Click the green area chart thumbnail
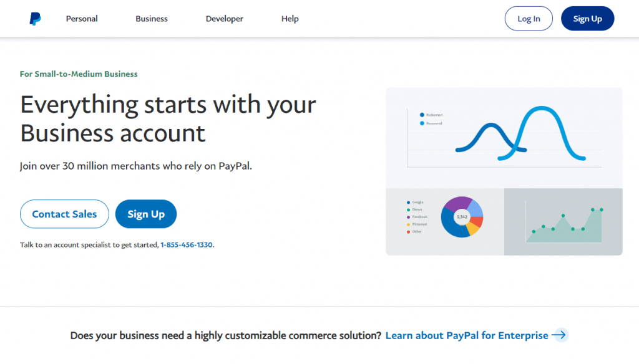 (x=563, y=222)
